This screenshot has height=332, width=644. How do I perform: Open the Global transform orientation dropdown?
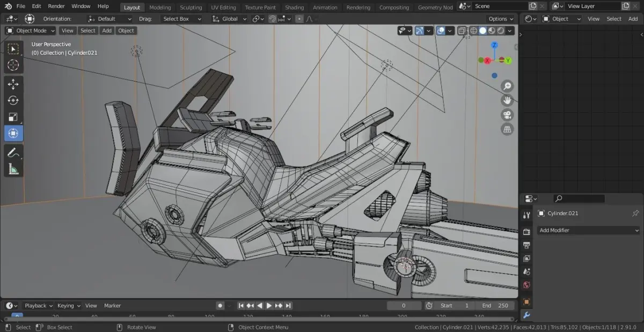230,19
